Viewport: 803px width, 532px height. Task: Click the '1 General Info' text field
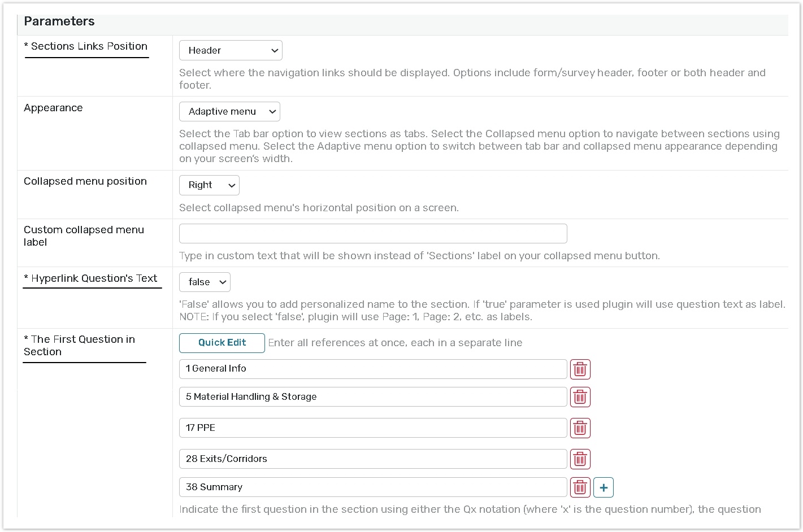(x=373, y=369)
